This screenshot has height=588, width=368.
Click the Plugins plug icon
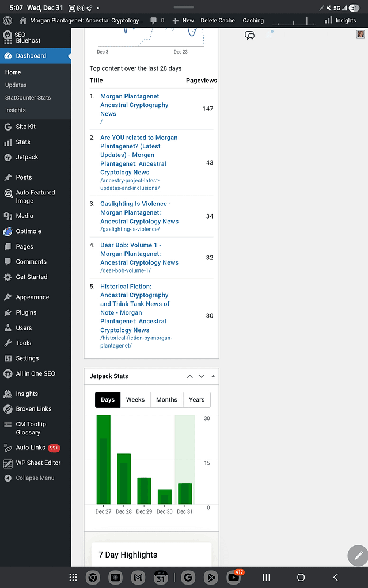pyautogui.click(x=7, y=312)
